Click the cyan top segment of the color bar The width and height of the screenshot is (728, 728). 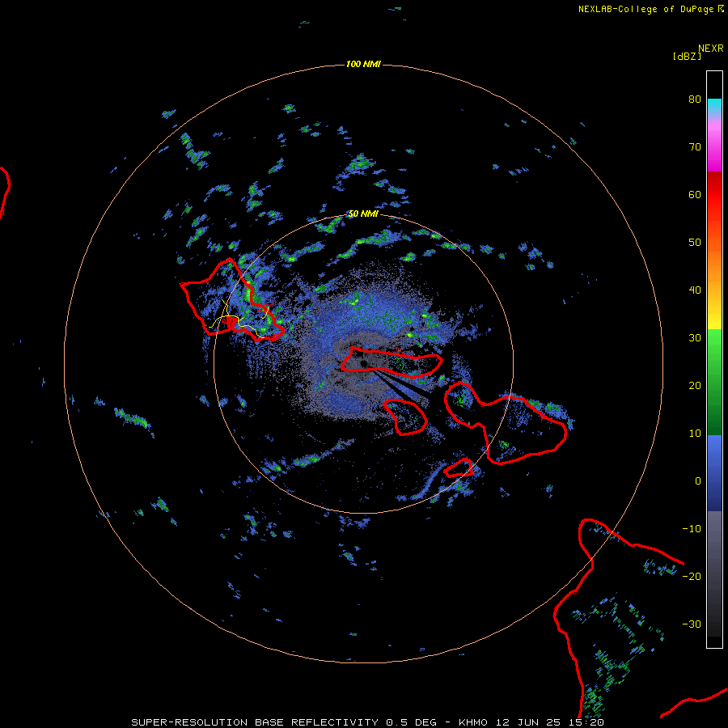(x=714, y=106)
